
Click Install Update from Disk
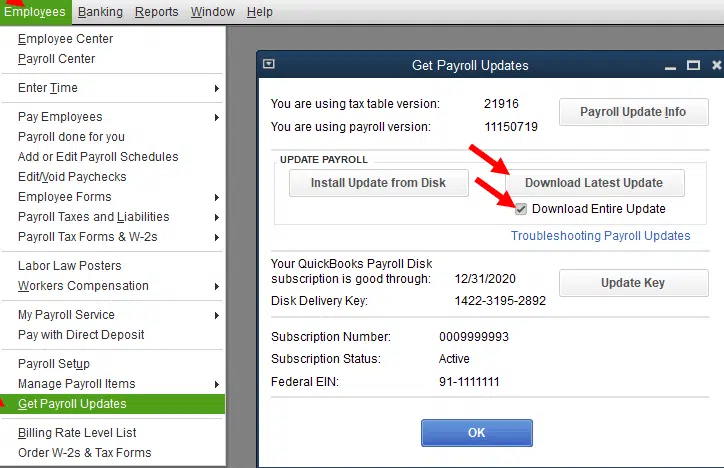[379, 183]
